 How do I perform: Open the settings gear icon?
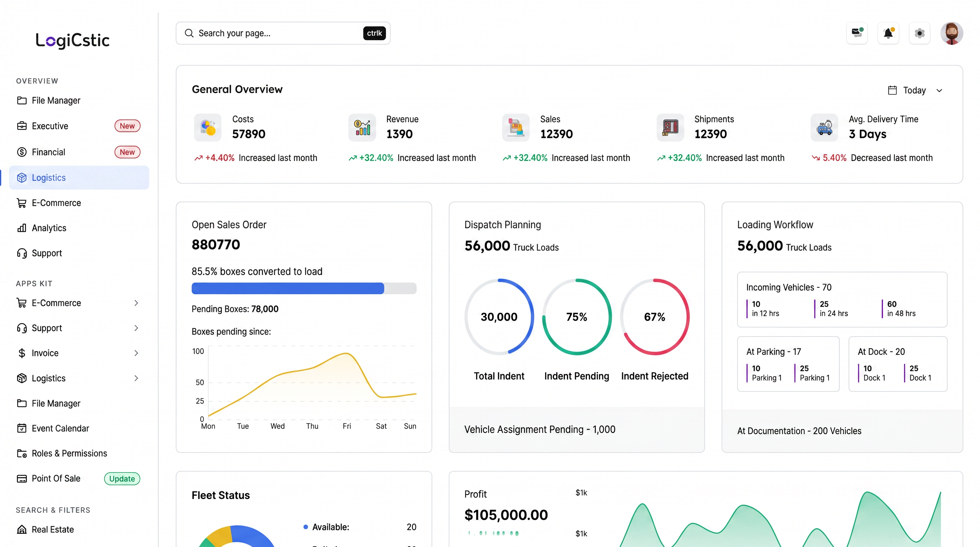coord(919,33)
